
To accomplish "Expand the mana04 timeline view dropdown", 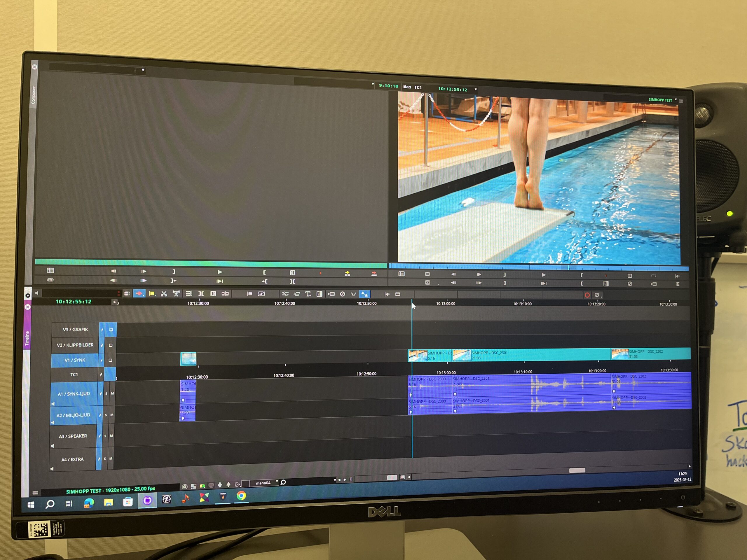I will click(277, 481).
